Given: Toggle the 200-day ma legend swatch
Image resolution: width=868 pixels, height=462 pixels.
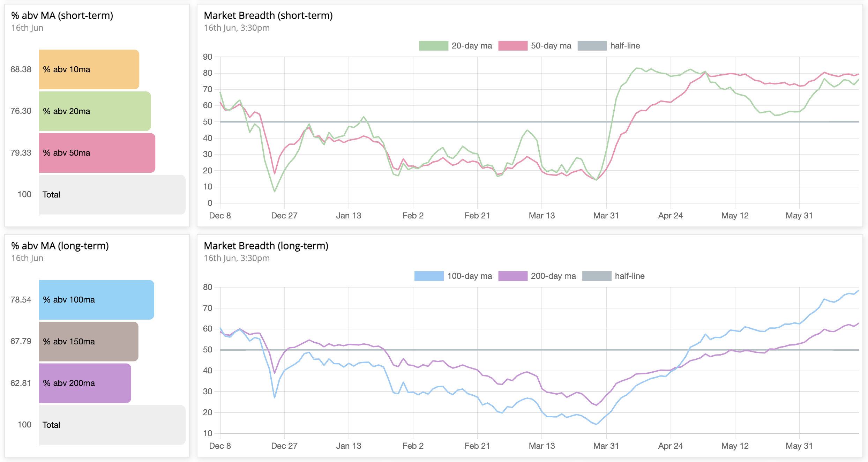Looking at the screenshot, I should (513, 276).
